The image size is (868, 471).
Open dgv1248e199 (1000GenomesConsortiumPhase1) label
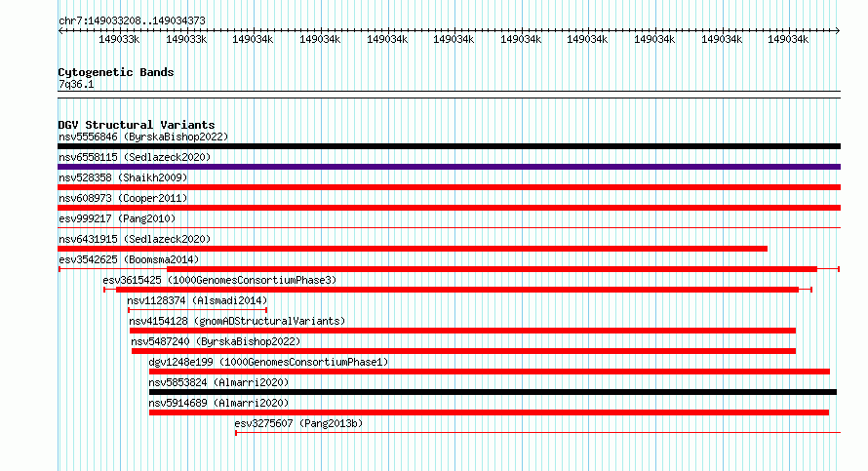click(x=268, y=362)
